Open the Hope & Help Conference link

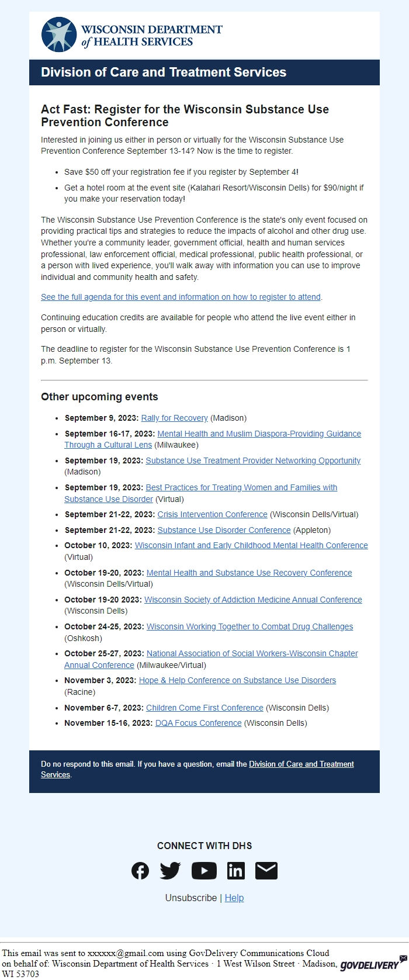[237, 680]
